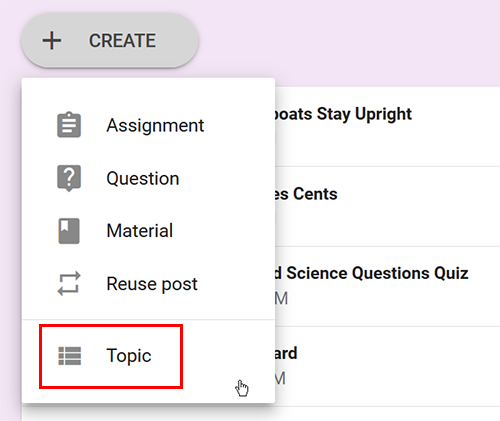Click the Topic list icon
The height and width of the screenshot is (421, 500).
coord(70,356)
